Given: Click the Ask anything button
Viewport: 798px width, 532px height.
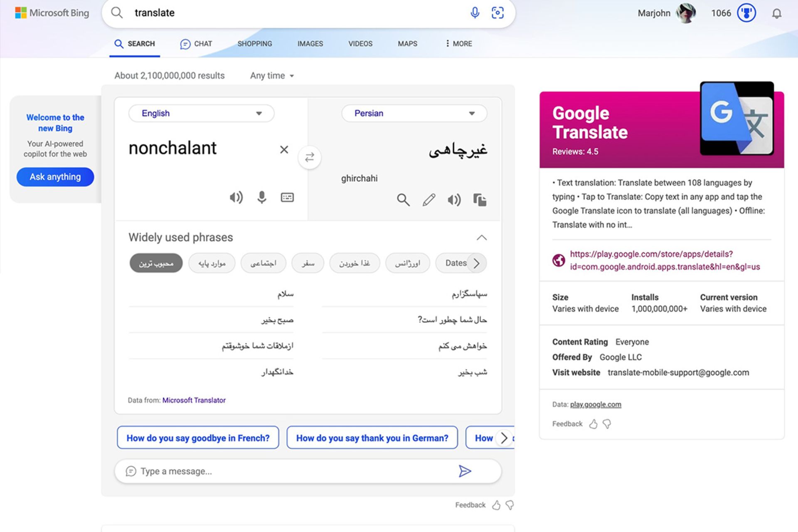Looking at the screenshot, I should [55, 177].
